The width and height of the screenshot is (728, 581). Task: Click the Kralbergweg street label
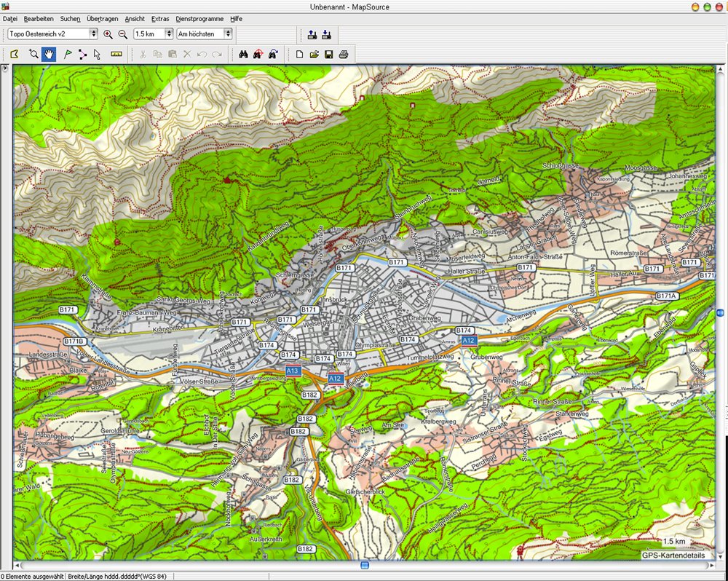click(x=438, y=422)
